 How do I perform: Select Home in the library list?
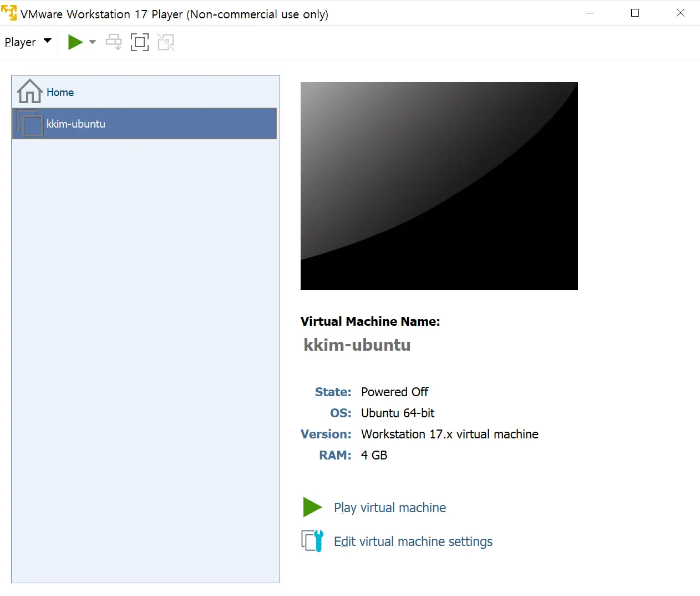(144, 92)
